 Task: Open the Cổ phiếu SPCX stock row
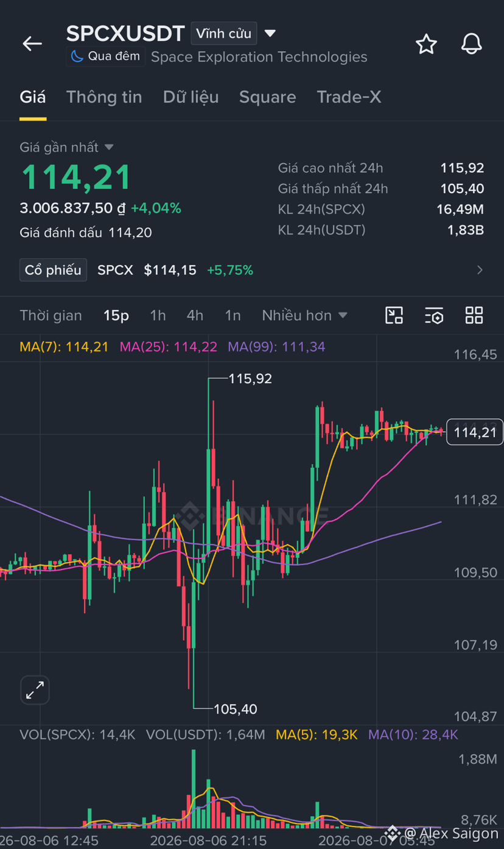252,270
